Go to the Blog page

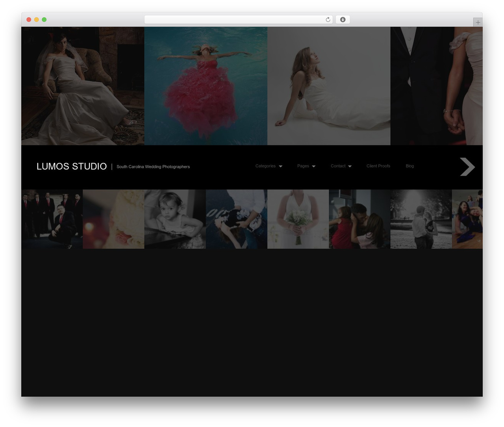click(409, 166)
